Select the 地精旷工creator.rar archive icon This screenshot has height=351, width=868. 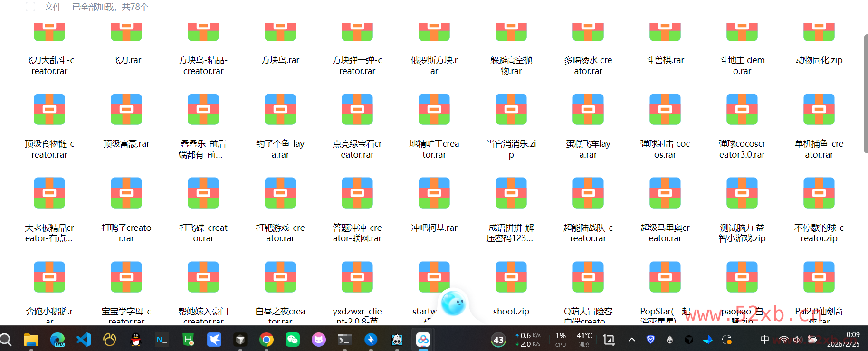pyautogui.click(x=434, y=109)
